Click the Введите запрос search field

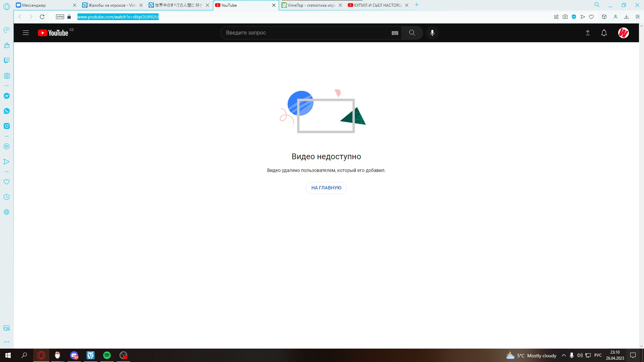tap(305, 33)
